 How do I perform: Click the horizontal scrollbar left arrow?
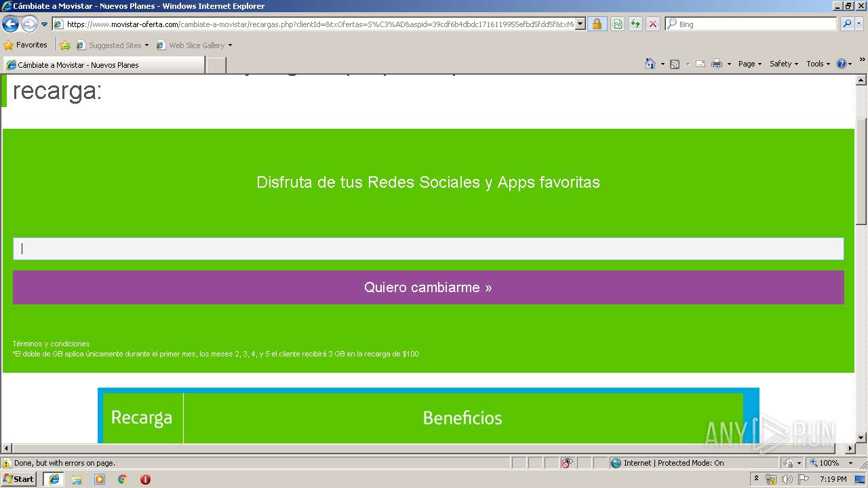tap(6, 449)
